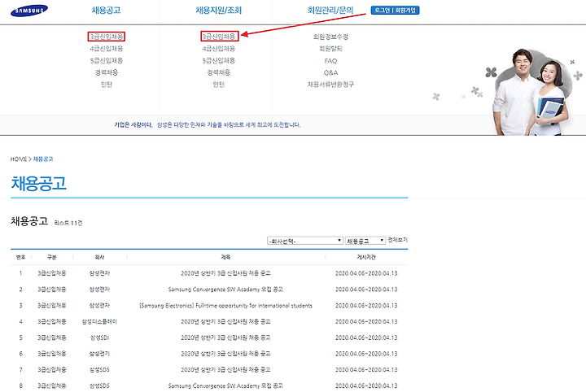Select 인턴 under 채용공고 menu

tap(107, 85)
